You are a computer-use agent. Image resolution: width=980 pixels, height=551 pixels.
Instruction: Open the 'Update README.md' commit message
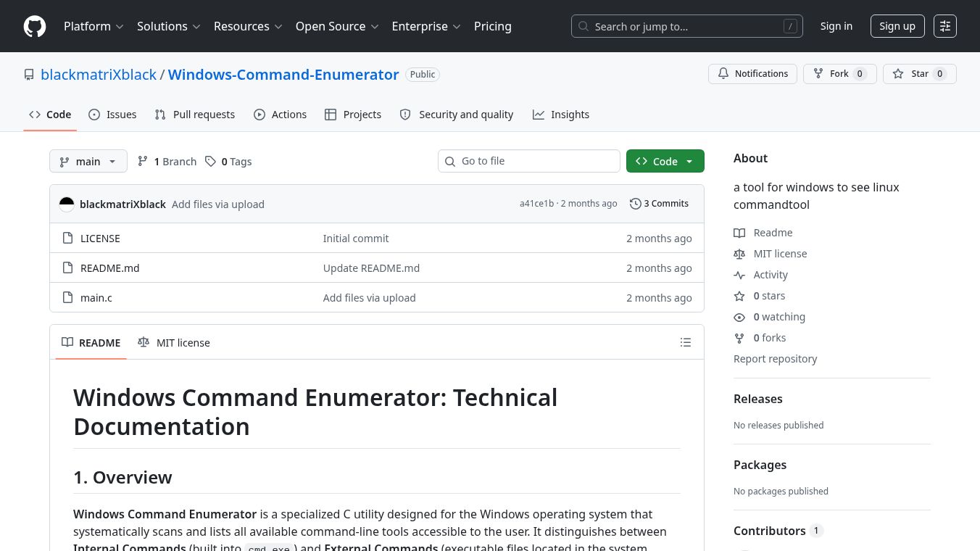[x=371, y=268]
